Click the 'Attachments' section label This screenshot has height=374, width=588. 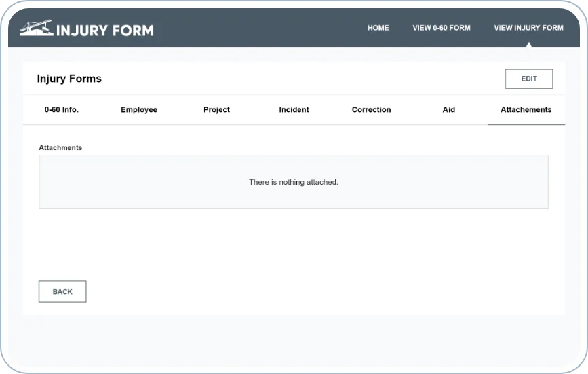point(60,148)
